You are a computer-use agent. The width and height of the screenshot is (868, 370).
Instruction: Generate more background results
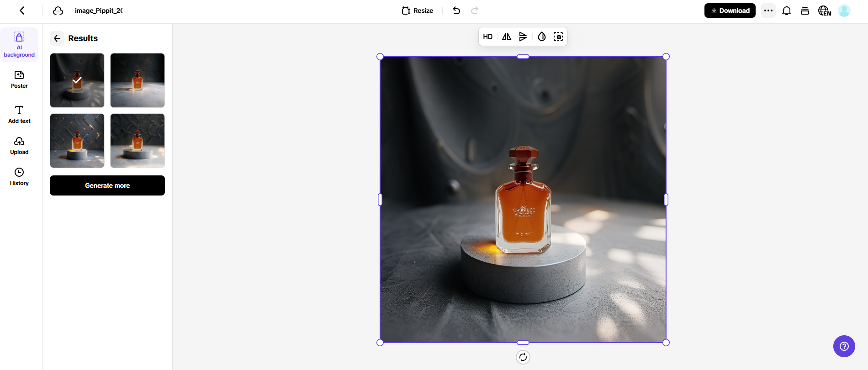(107, 185)
